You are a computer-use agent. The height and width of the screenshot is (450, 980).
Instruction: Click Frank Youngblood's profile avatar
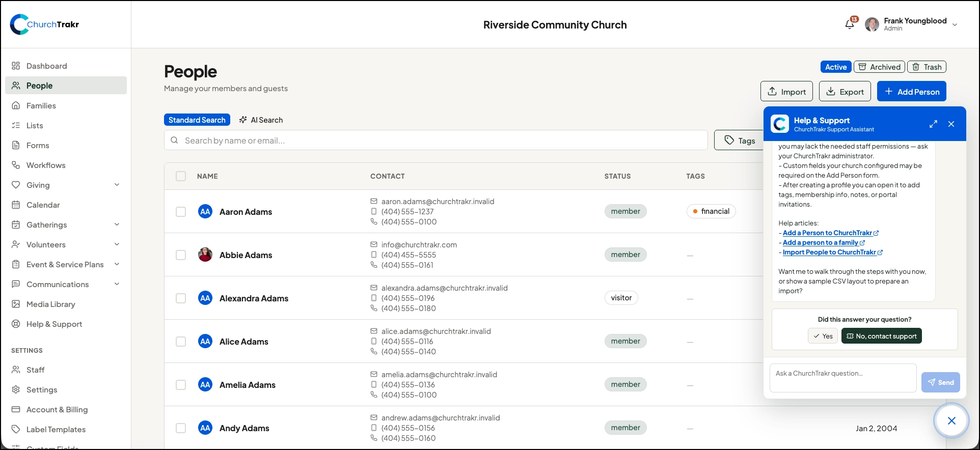(872, 24)
